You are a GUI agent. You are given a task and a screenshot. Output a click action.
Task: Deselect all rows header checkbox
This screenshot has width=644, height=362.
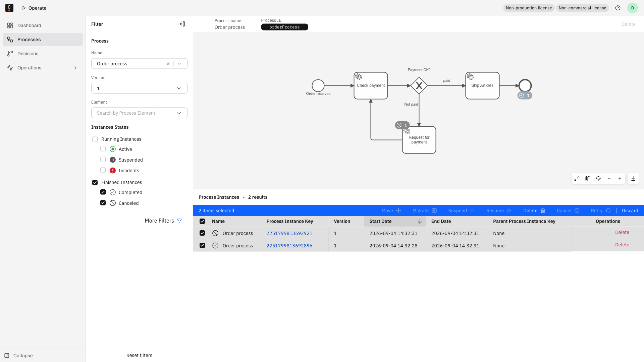tap(202, 221)
